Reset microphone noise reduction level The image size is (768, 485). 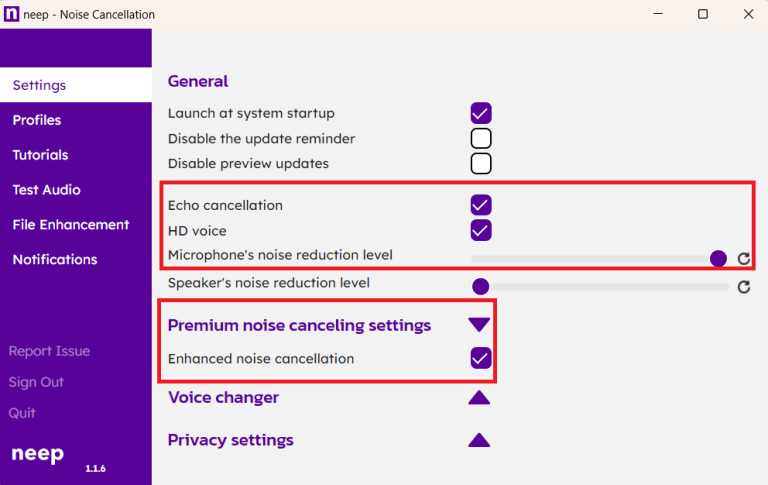[x=743, y=259]
